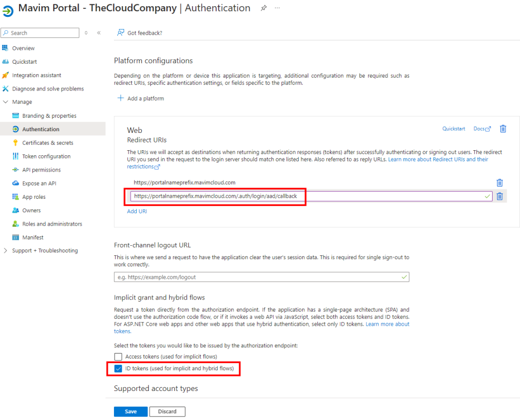Click the App roles icon
Viewport: 520px width, 420px height.
[x=16, y=197]
